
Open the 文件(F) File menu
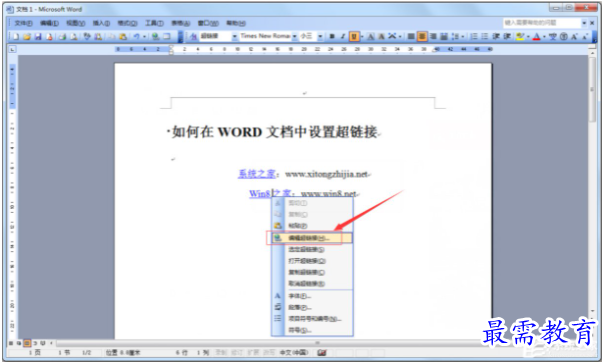[23, 23]
